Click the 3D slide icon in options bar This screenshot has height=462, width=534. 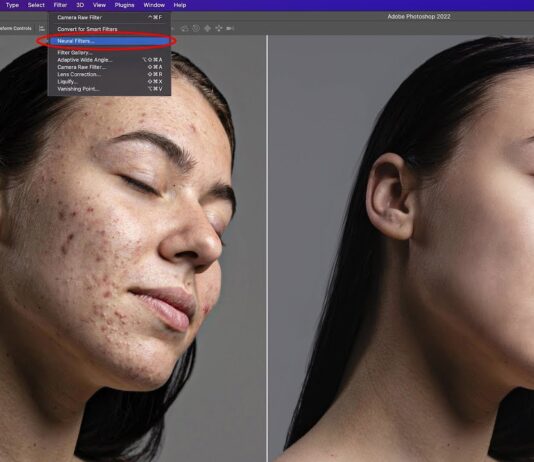[219, 29]
